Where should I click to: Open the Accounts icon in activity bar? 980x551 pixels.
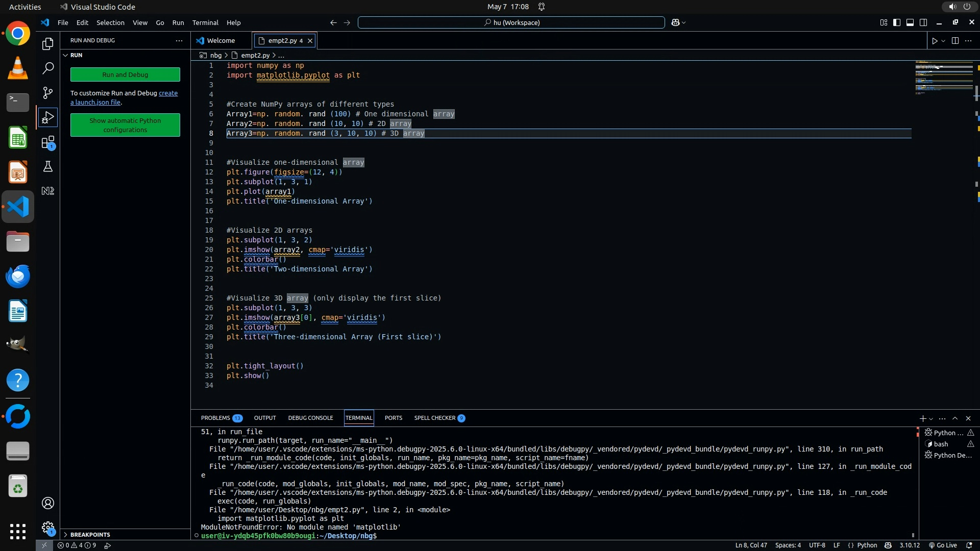pos(47,503)
